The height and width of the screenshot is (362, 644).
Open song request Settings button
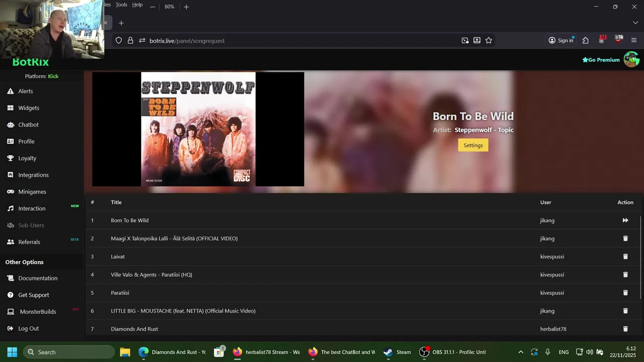(x=473, y=145)
